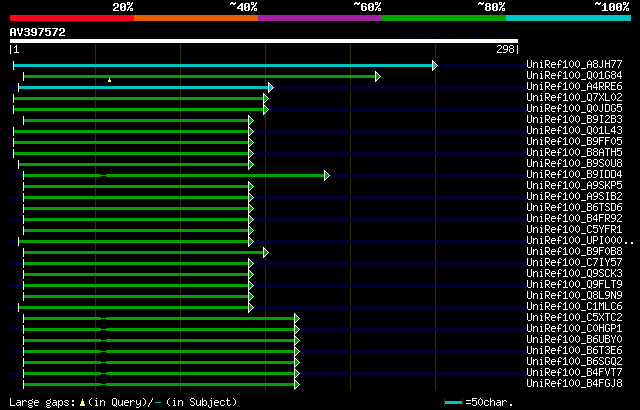The height and width of the screenshot is (410, 640).
Task: Select the UniRef100_Q9SCK3 label
Action: coord(574,274)
